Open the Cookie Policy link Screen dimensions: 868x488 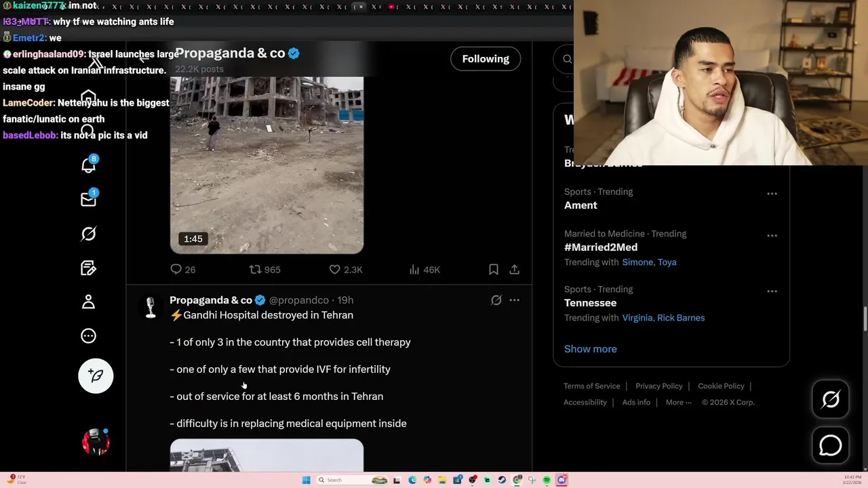point(721,386)
